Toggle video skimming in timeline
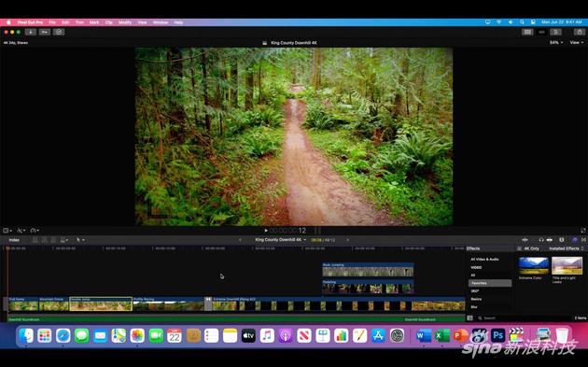The height and width of the screenshot is (367, 588). [x=525, y=240]
